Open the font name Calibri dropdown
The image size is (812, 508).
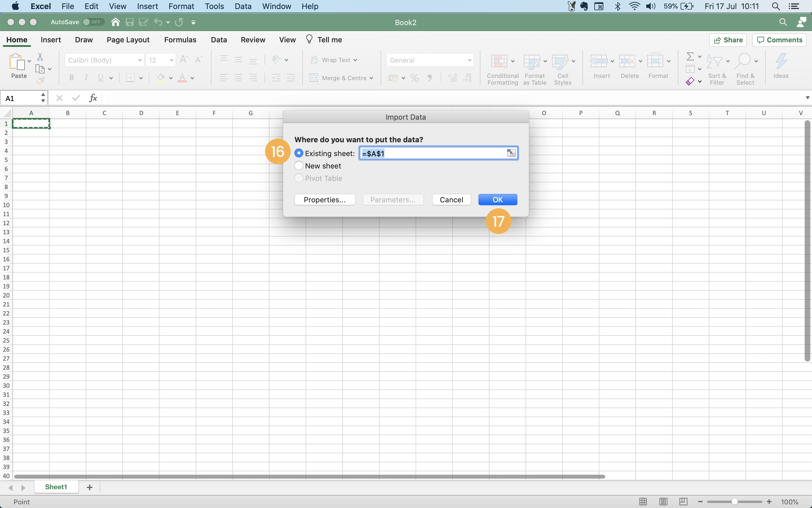point(140,60)
